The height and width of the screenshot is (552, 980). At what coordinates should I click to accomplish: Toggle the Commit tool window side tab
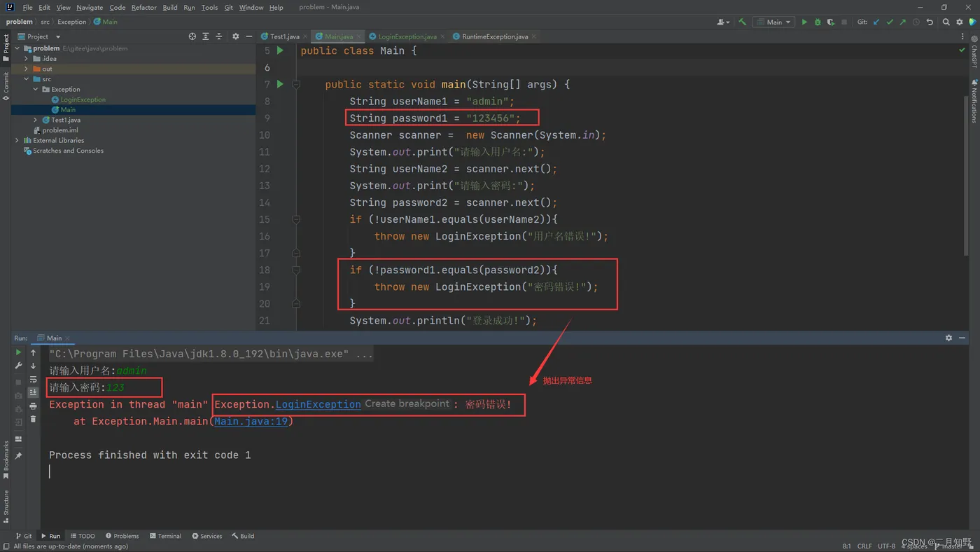[x=6, y=86]
